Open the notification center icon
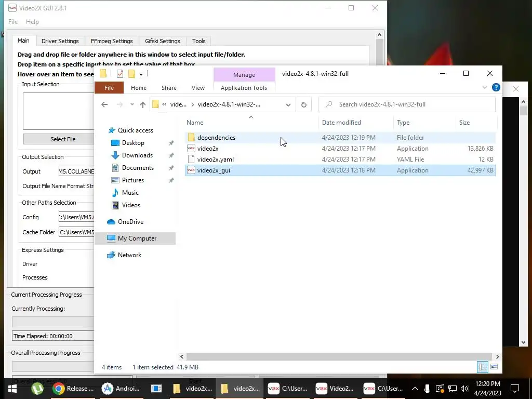Viewport: 532px width, 399px height. pyautogui.click(x=515, y=389)
